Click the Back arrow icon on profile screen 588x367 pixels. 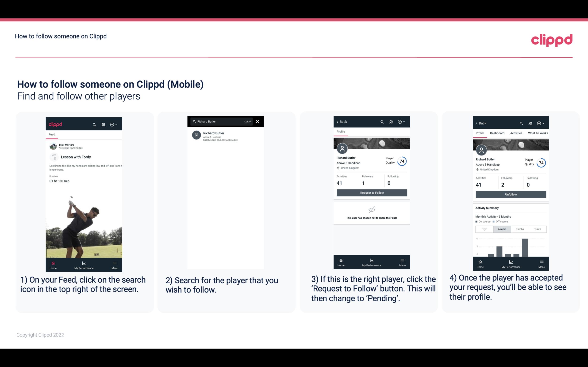click(338, 122)
